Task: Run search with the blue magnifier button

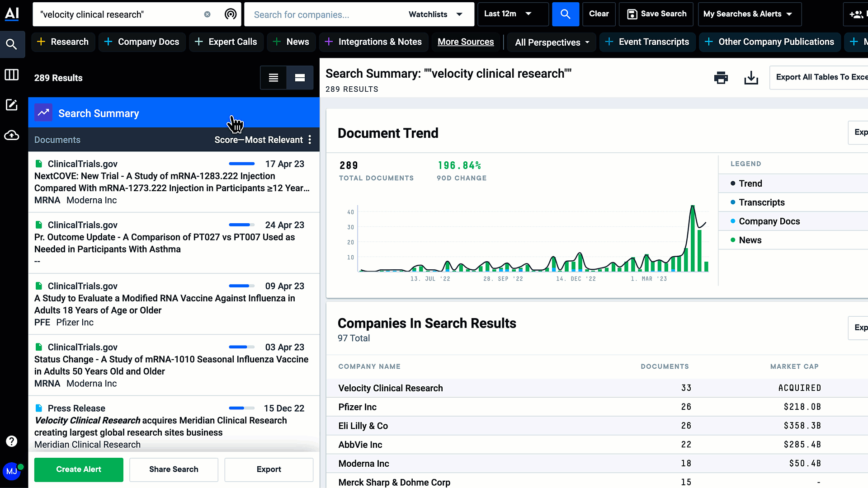Action: [566, 14]
